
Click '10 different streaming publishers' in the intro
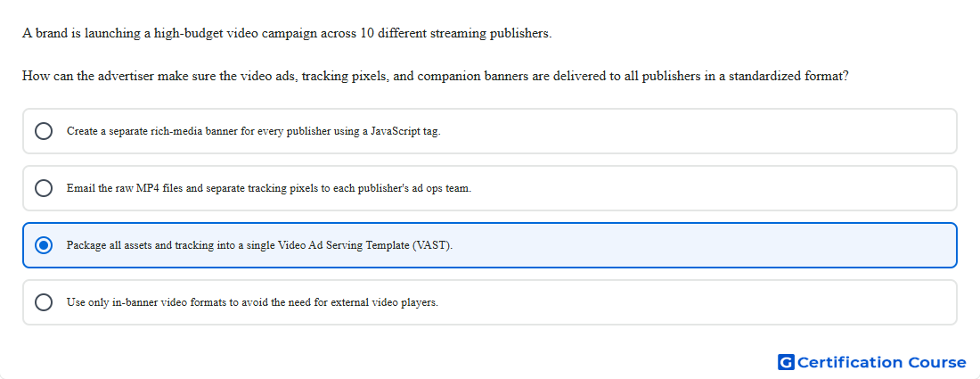point(455,33)
